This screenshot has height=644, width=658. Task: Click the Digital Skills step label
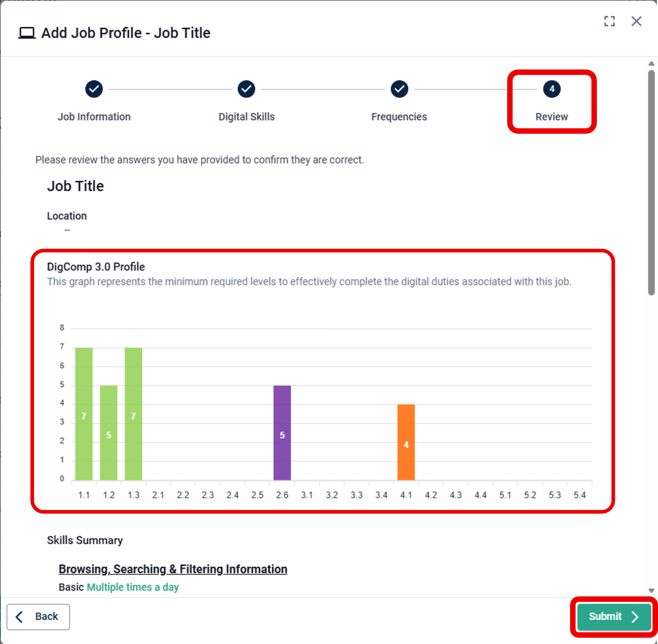pos(246,117)
